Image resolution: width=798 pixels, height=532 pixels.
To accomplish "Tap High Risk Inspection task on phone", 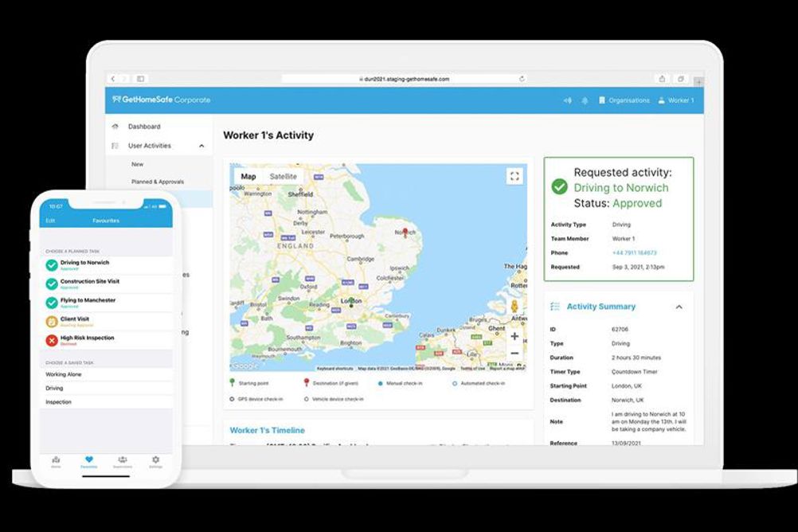I will (106, 340).
